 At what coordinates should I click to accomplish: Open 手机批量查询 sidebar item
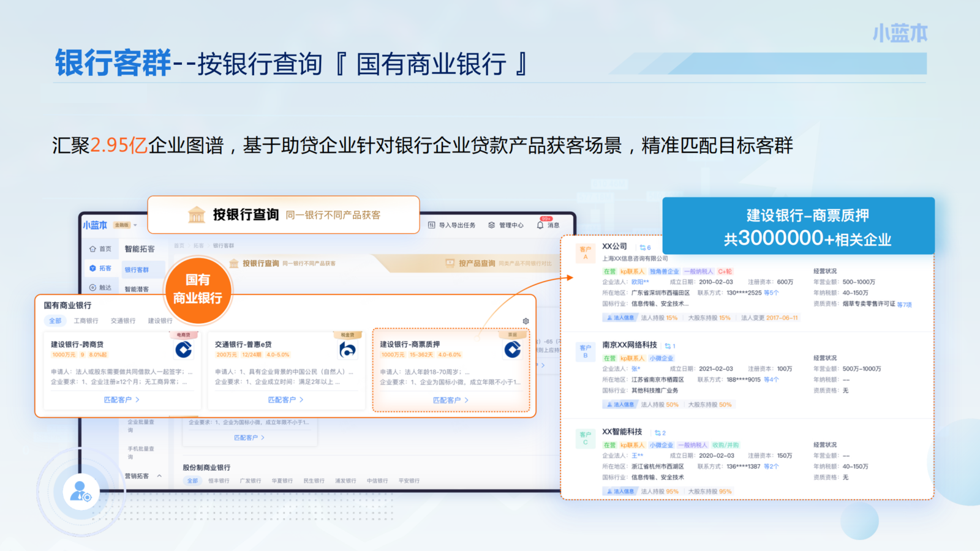141,453
